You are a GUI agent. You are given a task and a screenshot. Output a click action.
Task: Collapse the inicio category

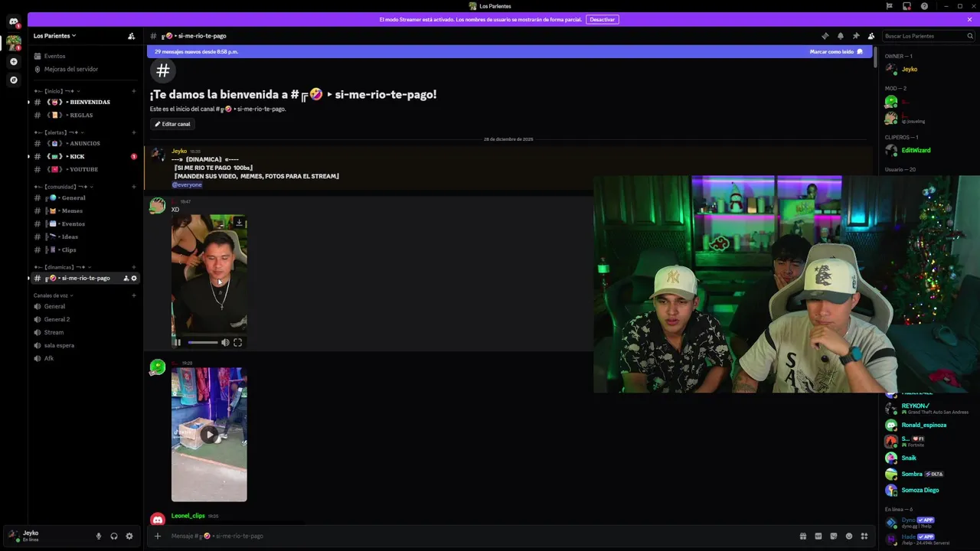click(x=57, y=91)
